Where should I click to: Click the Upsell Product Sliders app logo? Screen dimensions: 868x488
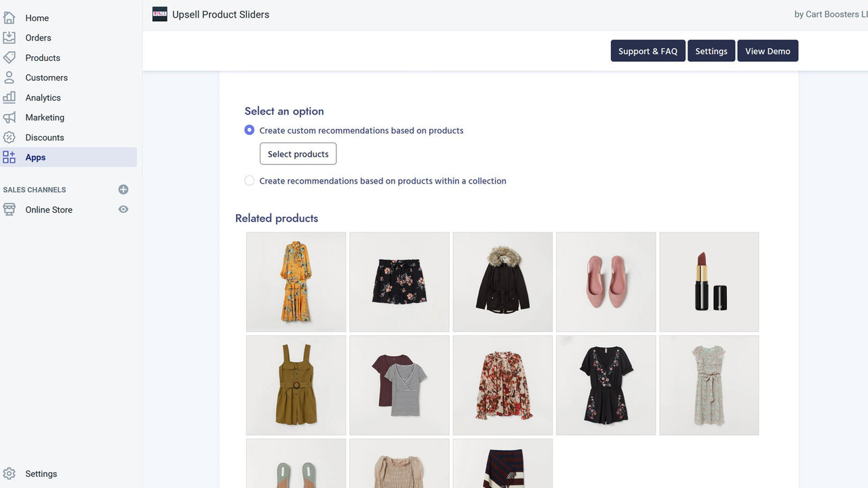159,14
